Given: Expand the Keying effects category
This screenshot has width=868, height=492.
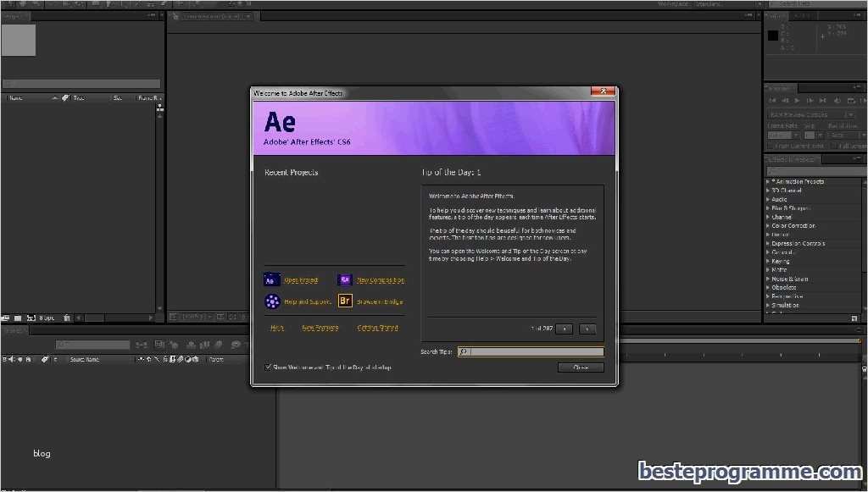Looking at the screenshot, I should [770, 261].
